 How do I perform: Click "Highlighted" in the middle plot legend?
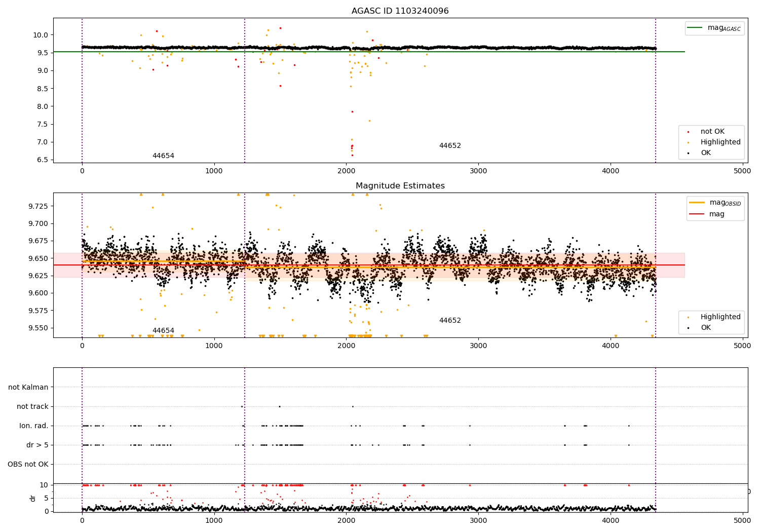pyautogui.click(x=720, y=317)
